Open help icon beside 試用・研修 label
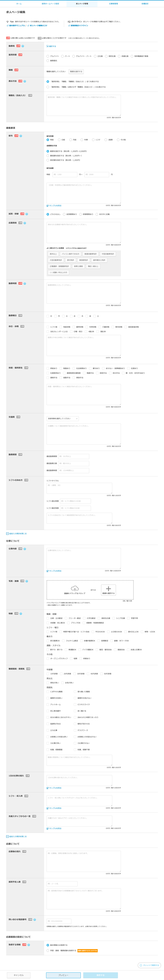Screen dimensions: 164x980 (x=27, y=214)
